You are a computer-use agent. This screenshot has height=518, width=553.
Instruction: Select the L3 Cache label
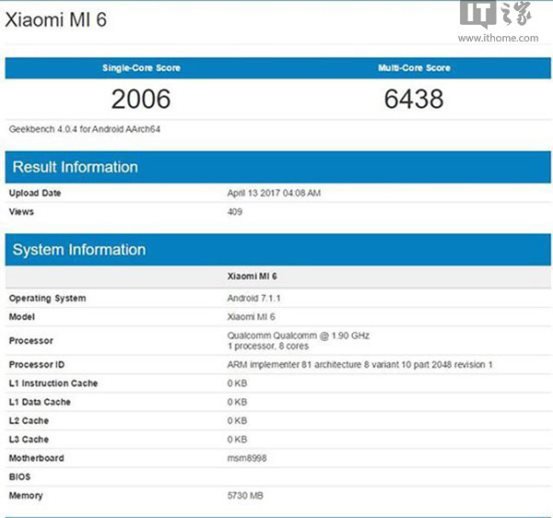pyautogui.click(x=29, y=439)
